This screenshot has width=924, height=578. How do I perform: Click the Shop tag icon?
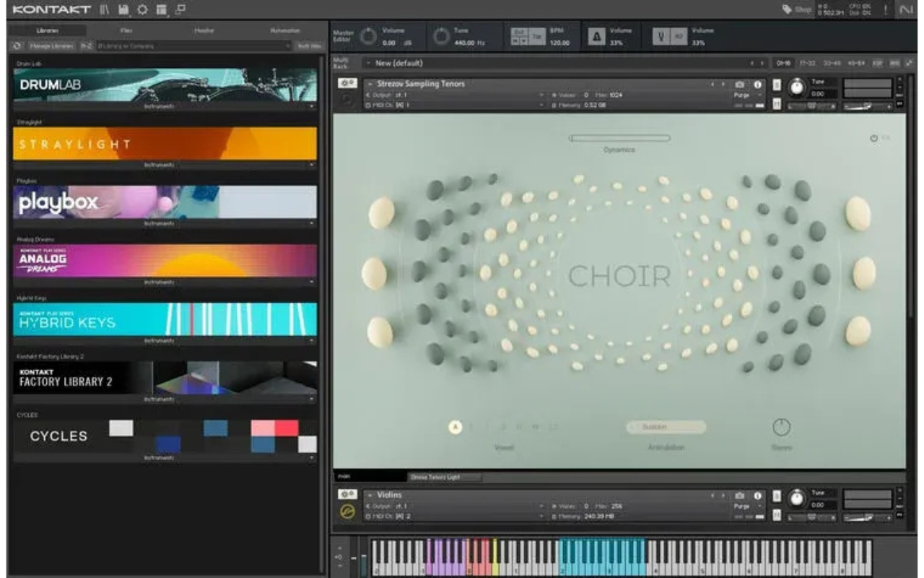(x=787, y=9)
